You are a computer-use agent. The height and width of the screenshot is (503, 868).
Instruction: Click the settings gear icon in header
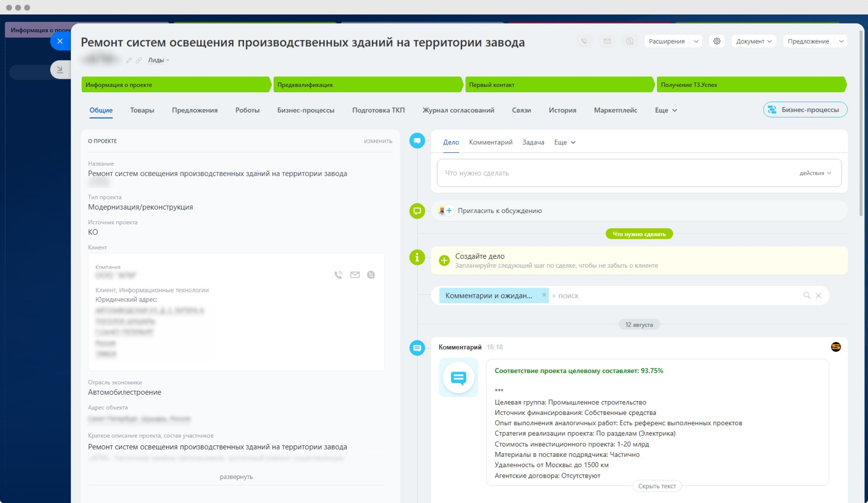pos(717,41)
